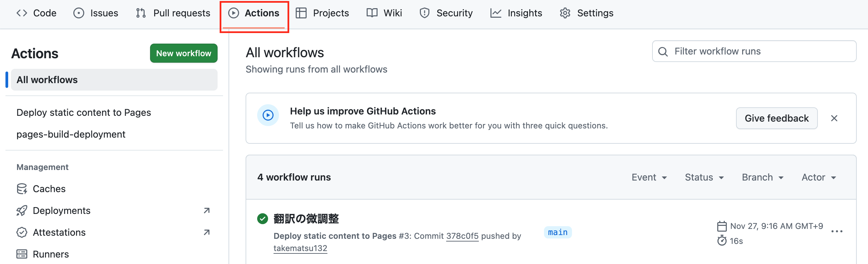Click the Deployments rocket icon
This screenshot has height=264, width=868.
(21, 211)
